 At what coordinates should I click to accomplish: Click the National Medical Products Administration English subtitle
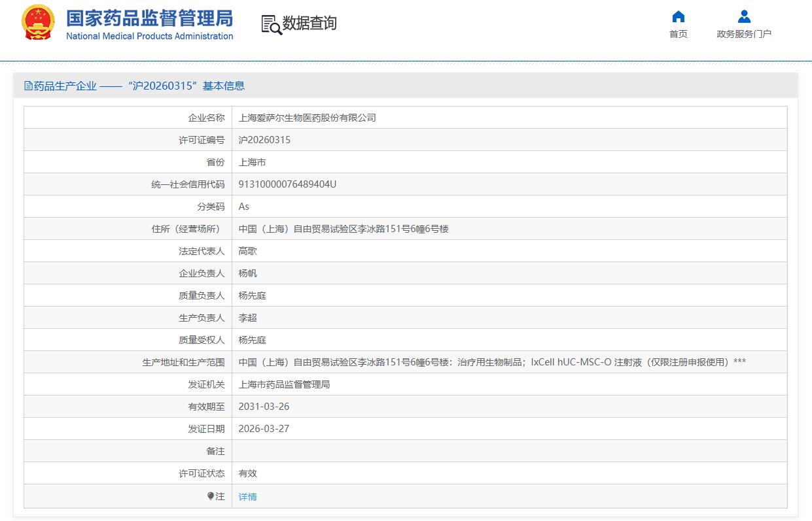(x=149, y=37)
